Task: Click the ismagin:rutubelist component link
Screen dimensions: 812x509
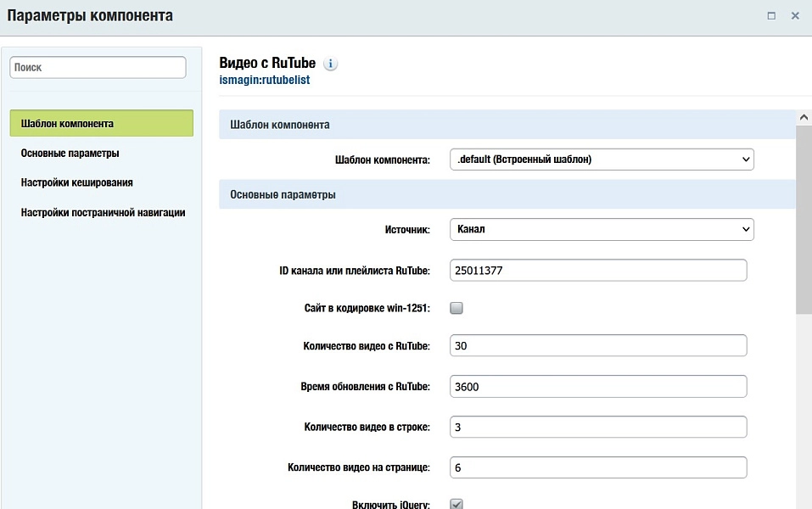Action: point(265,80)
